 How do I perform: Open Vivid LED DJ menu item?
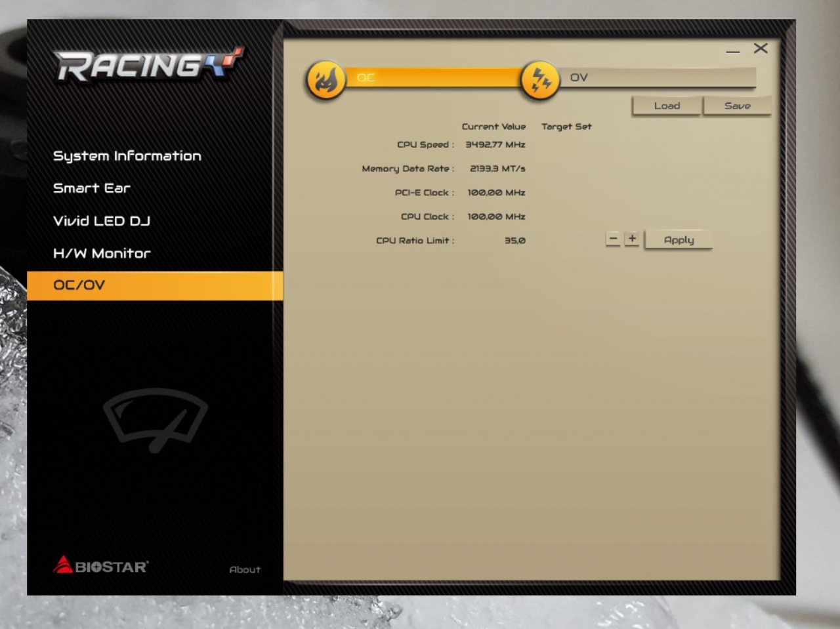(x=102, y=221)
